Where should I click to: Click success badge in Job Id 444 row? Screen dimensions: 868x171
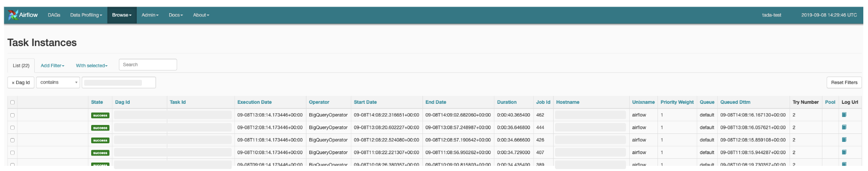pos(100,128)
